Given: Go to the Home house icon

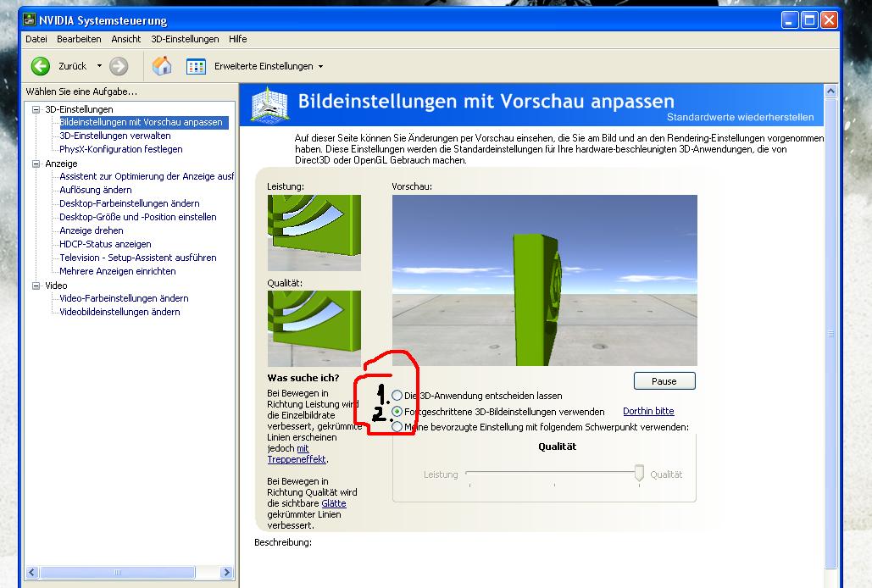Looking at the screenshot, I should pyautogui.click(x=162, y=66).
